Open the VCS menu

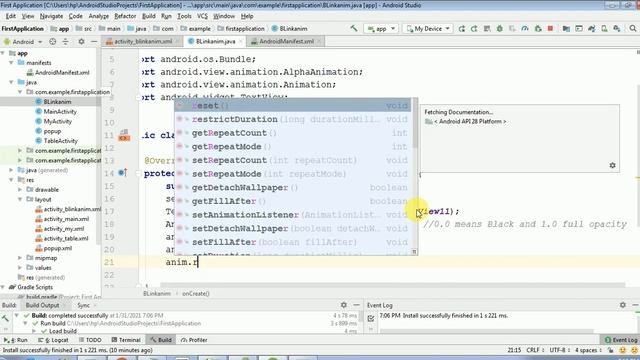202,16
